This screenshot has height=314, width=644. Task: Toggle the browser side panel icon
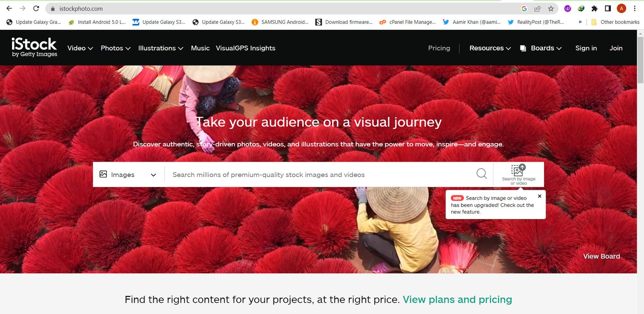(x=608, y=8)
